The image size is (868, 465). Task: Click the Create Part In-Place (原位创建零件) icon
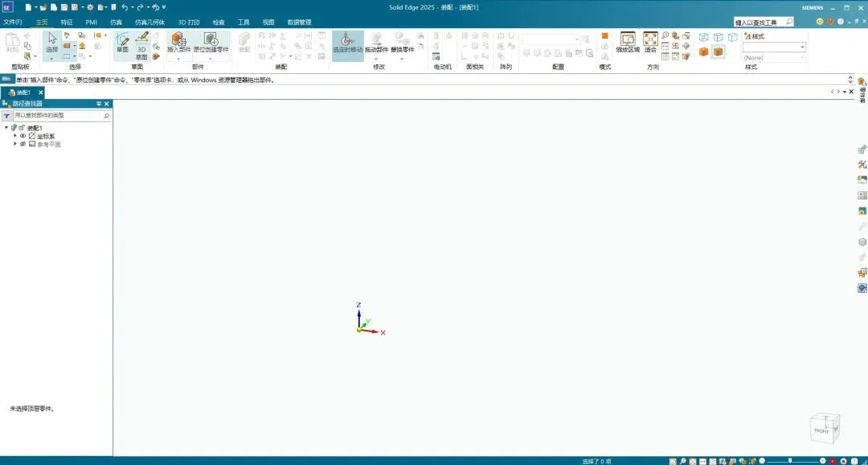[211, 39]
